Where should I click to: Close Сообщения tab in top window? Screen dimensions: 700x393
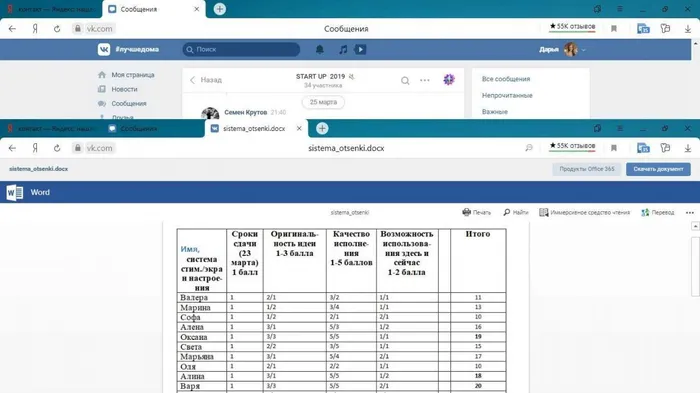click(196, 9)
